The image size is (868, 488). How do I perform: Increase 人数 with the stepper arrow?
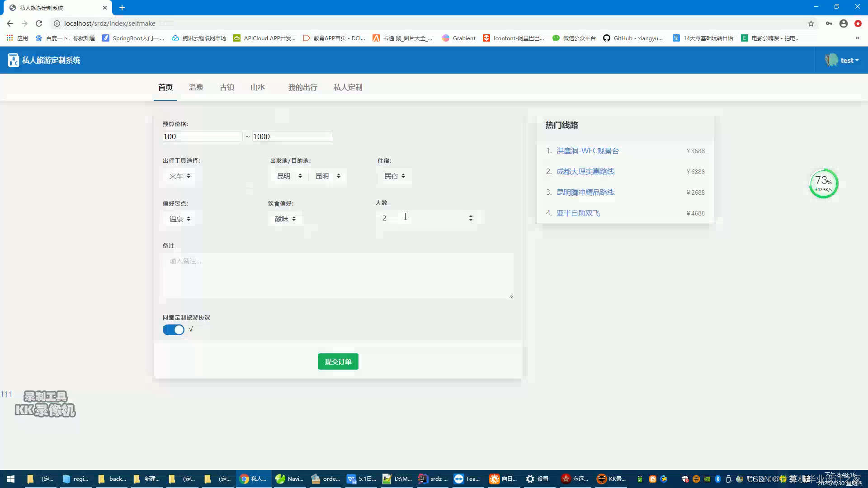click(x=471, y=215)
